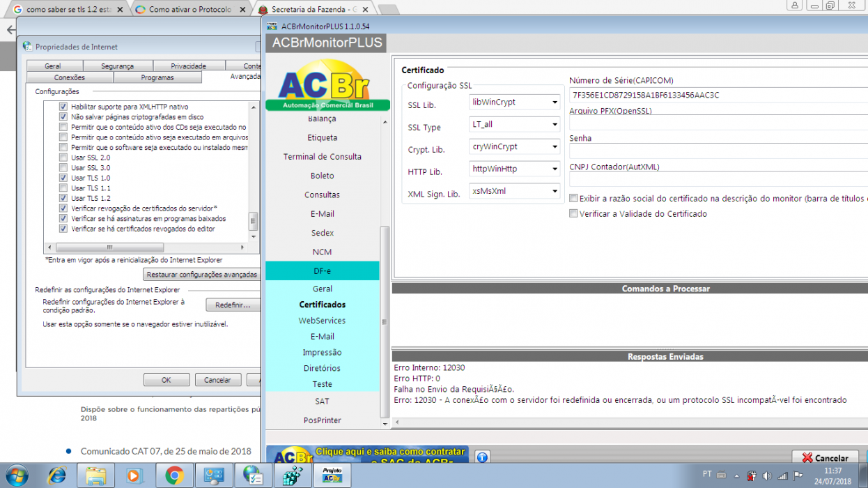Switch to Google Chrome in the taskbar

tap(174, 476)
